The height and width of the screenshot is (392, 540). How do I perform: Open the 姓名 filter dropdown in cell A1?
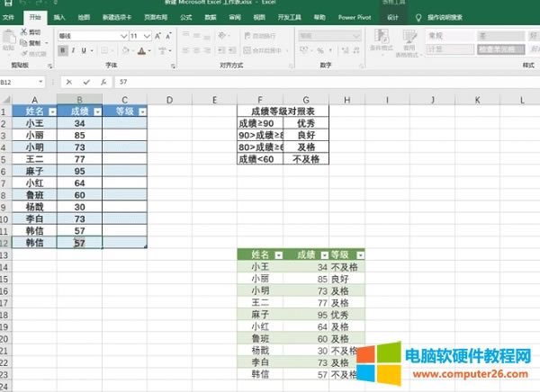[51, 111]
